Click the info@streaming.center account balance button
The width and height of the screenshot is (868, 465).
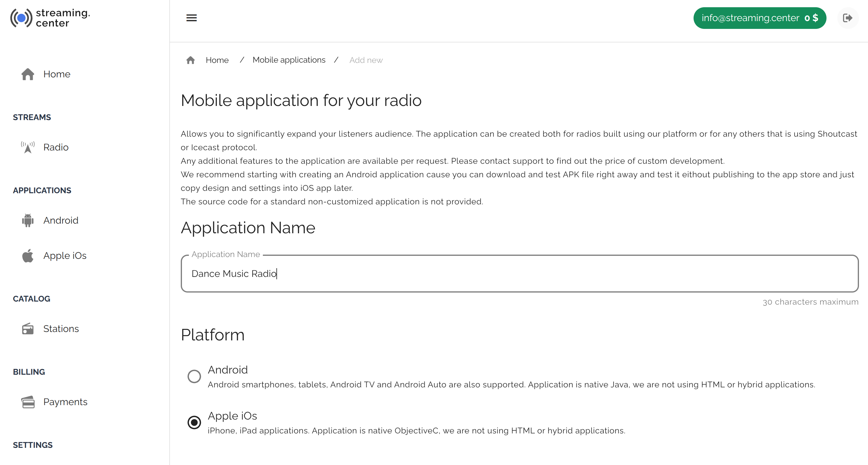point(759,18)
